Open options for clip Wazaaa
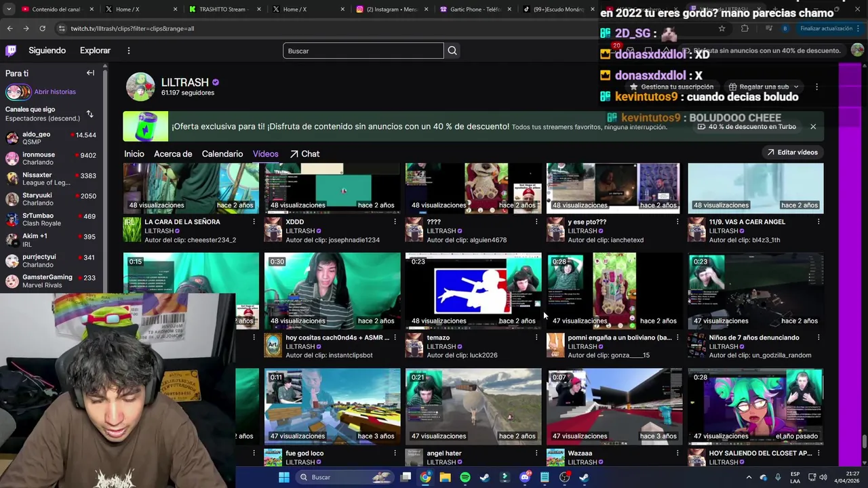 pyautogui.click(x=677, y=453)
